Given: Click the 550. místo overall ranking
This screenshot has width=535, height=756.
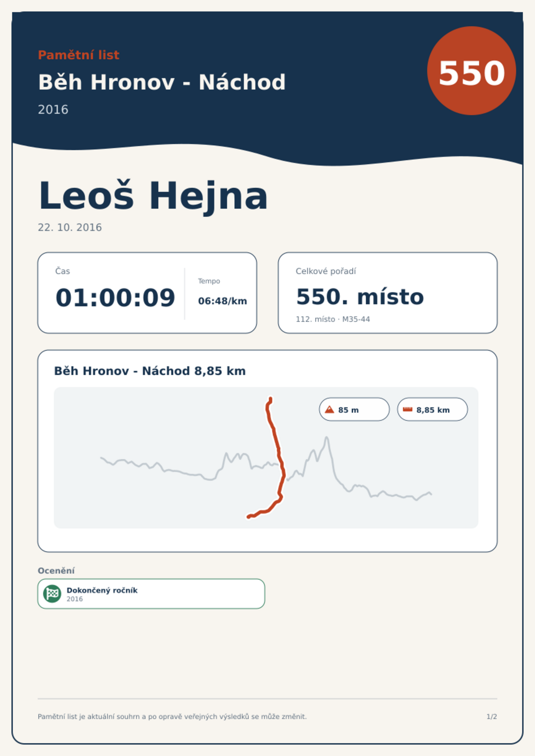Looking at the screenshot, I should 359,297.
